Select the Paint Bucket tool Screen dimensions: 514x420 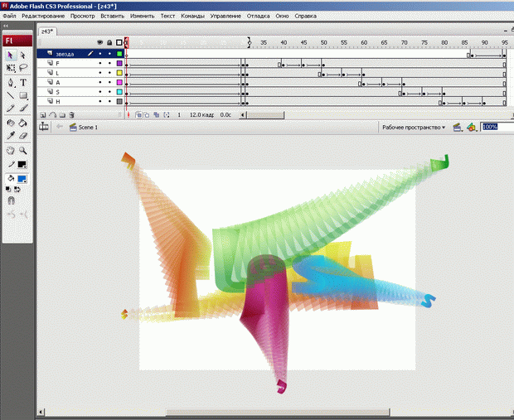click(22, 123)
